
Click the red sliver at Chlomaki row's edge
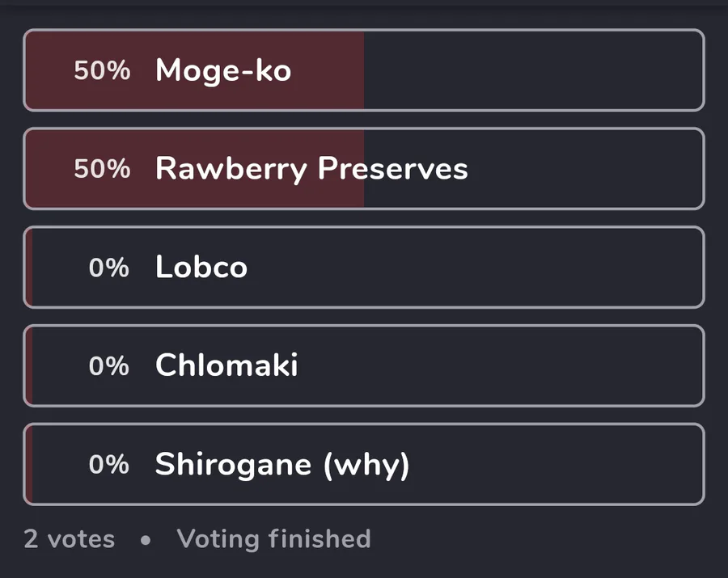pos(29,366)
